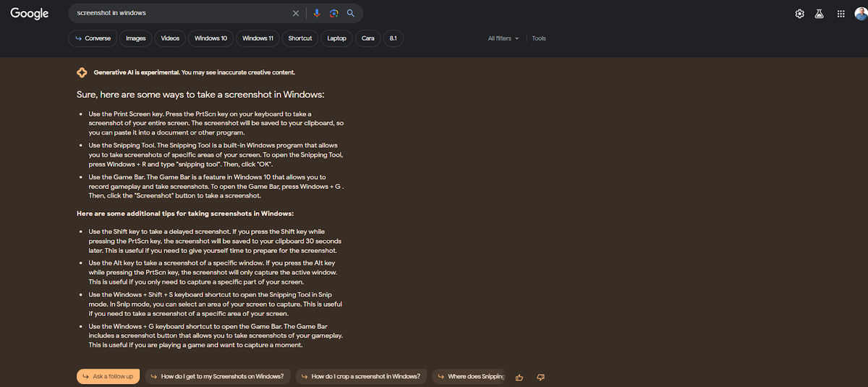The height and width of the screenshot is (387, 868).
Task: Click Ask a follow up button
Action: (108, 376)
